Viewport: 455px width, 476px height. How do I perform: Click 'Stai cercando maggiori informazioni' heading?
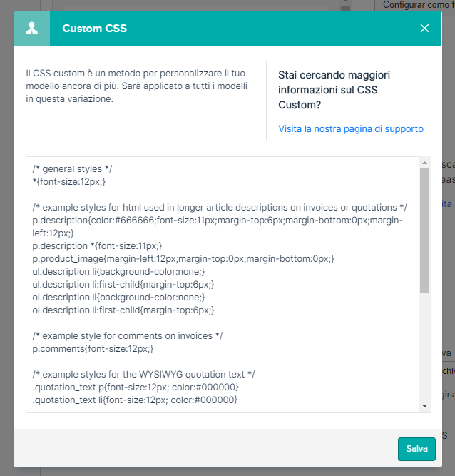coord(334,90)
